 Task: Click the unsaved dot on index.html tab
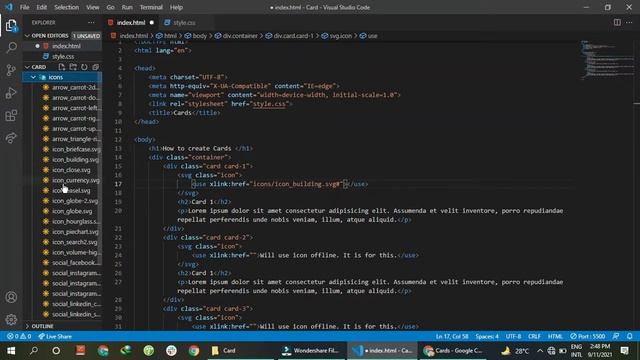pos(152,22)
